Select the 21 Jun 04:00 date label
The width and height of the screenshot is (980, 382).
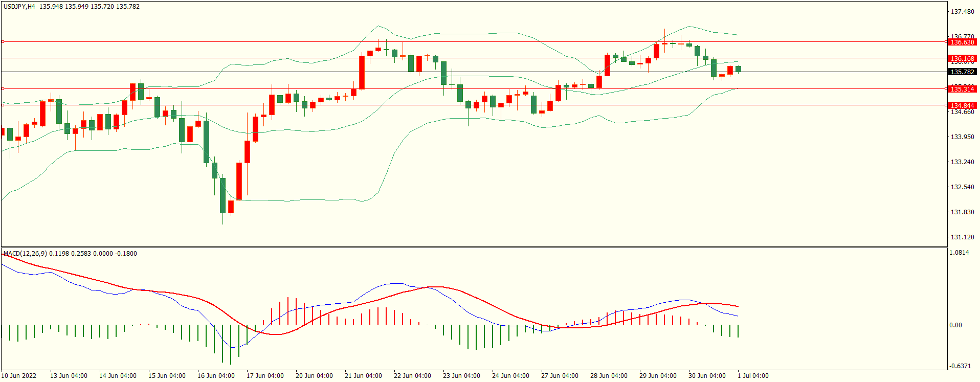point(363,376)
